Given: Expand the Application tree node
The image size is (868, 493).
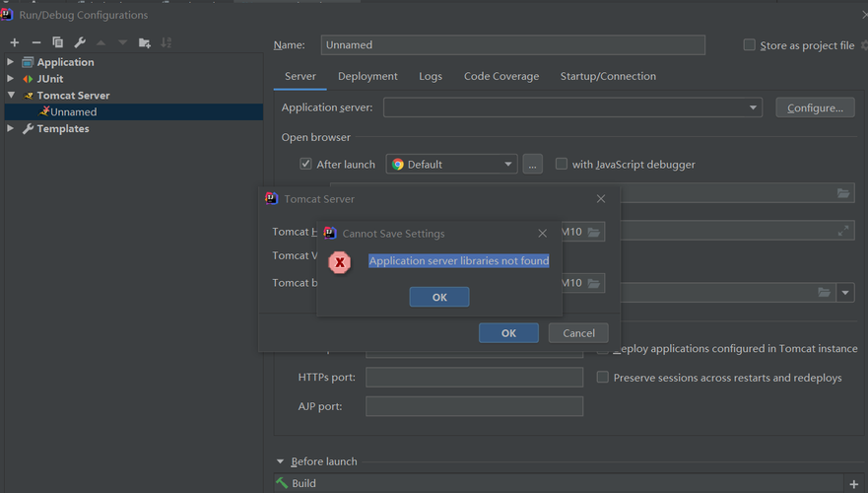Looking at the screenshot, I should 10,62.
